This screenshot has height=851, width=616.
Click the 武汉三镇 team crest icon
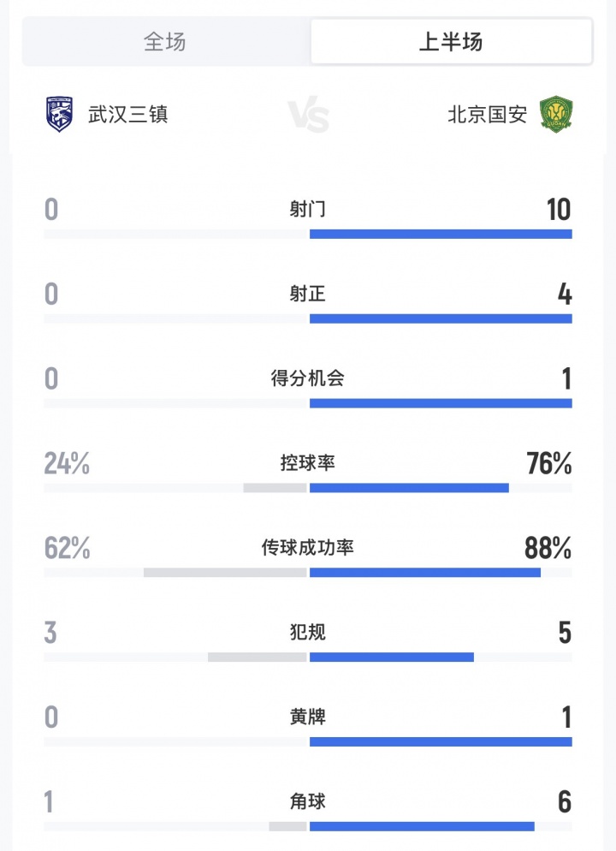[59, 114]
